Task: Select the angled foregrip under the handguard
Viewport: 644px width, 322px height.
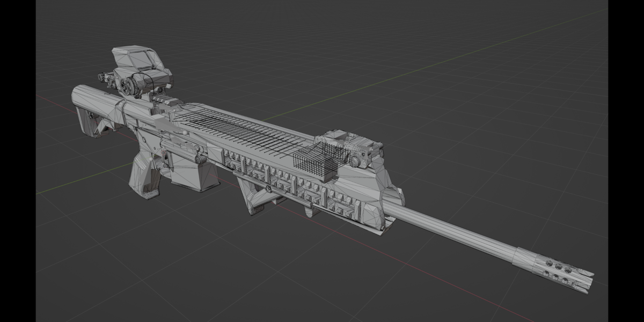Action: (259, 194)
